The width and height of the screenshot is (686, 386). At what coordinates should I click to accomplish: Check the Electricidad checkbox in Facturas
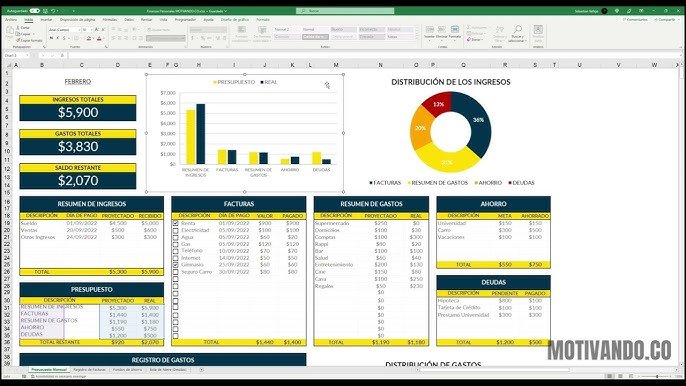tap(175, 230)
